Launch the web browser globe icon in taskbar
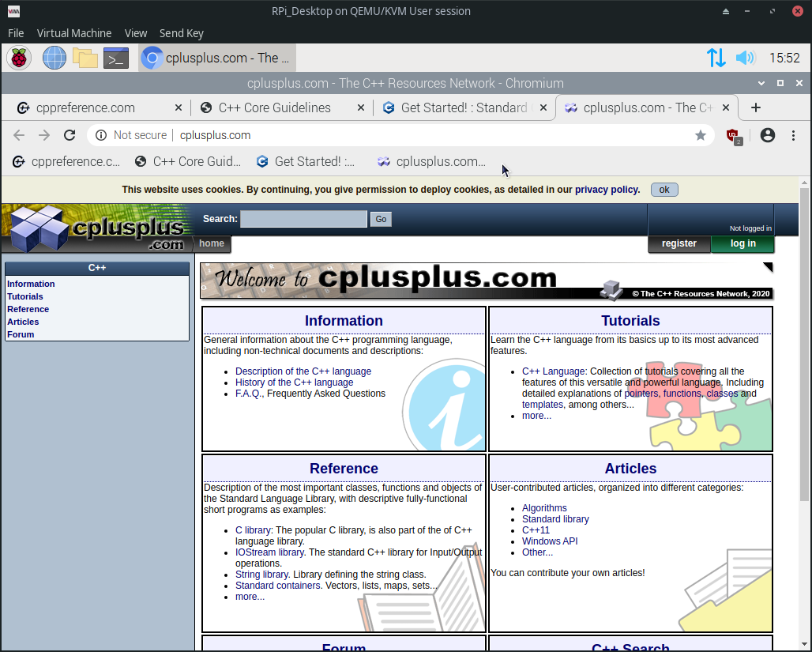812x652 pixels. [x=54, y=58]
